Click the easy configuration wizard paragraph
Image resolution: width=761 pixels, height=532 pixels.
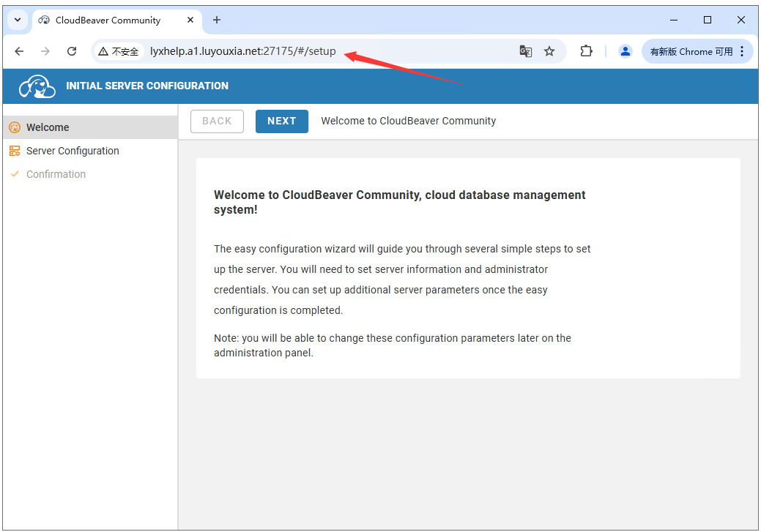402,280
